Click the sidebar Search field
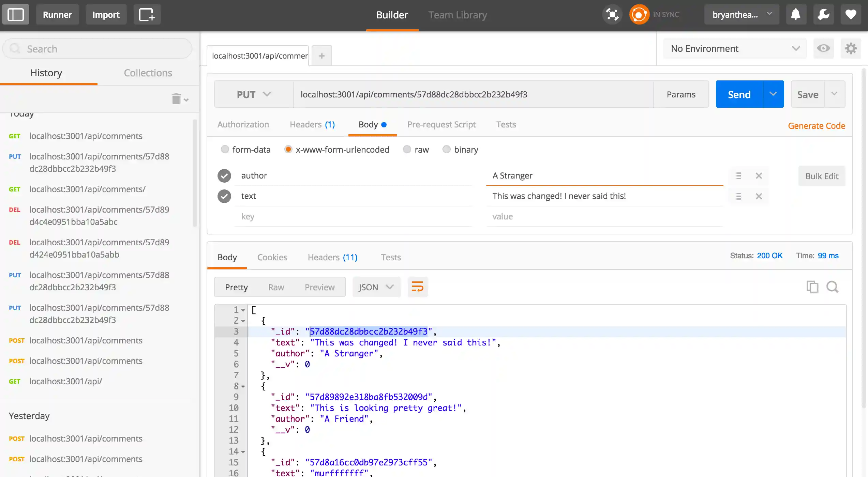The width and height of the screenshot is (868, 477). 97,49
